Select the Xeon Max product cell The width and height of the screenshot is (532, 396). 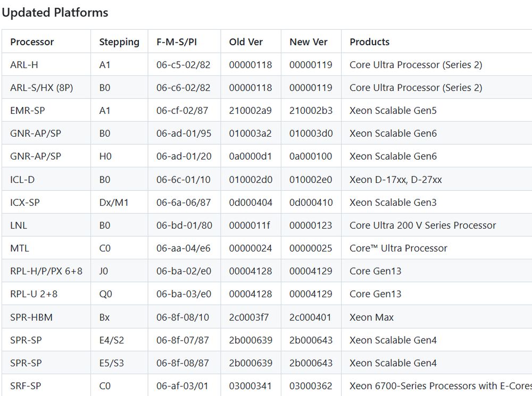click(x=371, y=317)
